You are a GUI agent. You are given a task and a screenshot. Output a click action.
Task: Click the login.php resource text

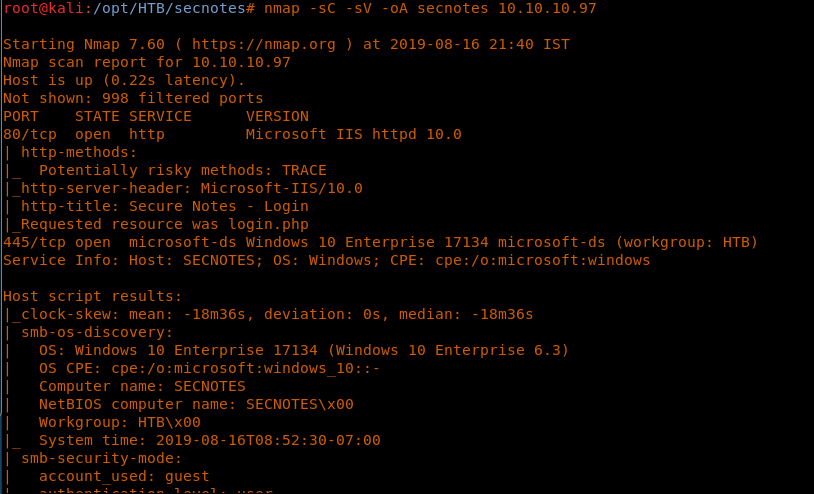(272, 224)
